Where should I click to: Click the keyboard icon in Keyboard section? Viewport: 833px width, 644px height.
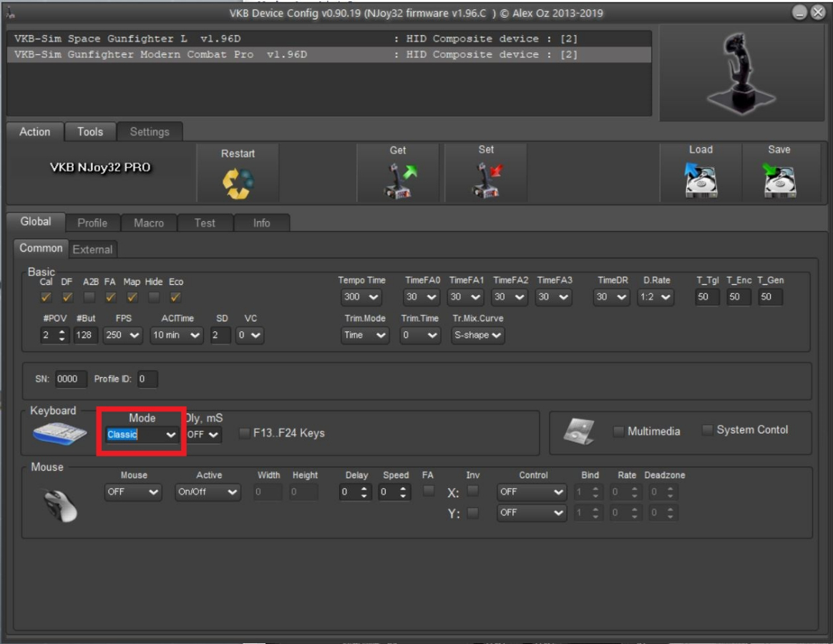pos(59,434)
